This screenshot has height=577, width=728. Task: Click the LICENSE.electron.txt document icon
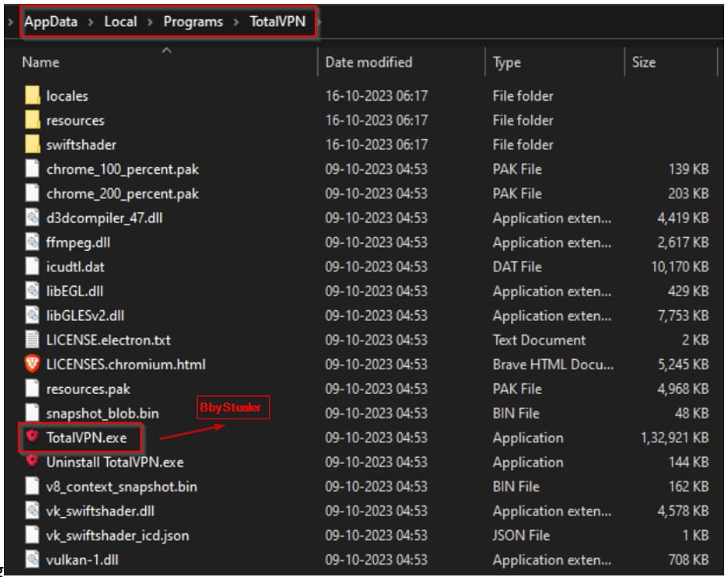point(32,340)
